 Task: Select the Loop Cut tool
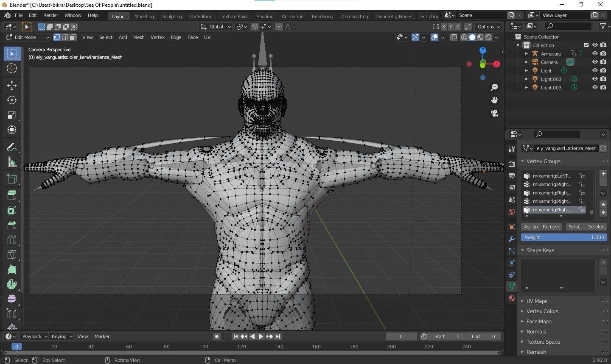12,240
